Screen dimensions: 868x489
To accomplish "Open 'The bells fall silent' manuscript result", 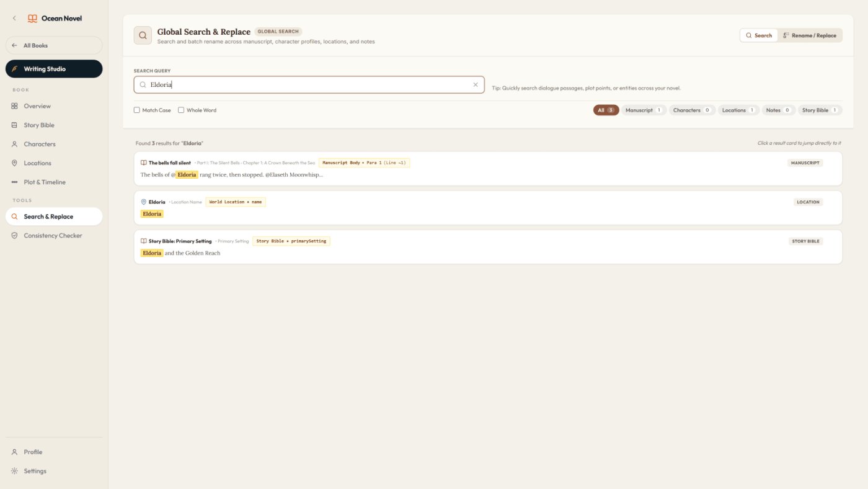I will coord(488,169).
